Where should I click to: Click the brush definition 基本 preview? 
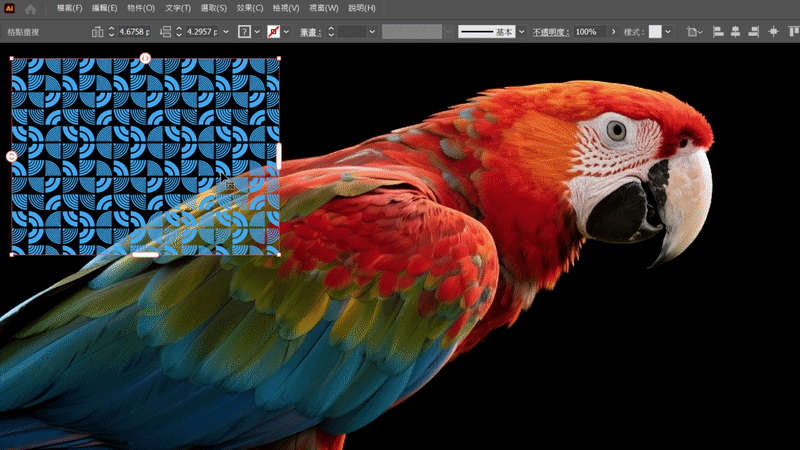486,32
